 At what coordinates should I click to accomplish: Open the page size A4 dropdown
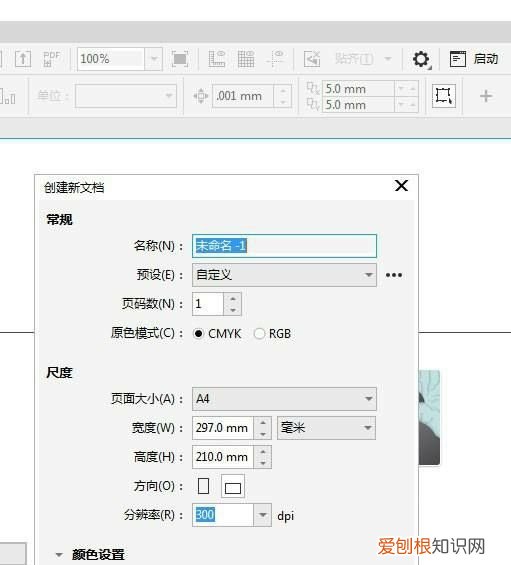(x=284, y=399)
